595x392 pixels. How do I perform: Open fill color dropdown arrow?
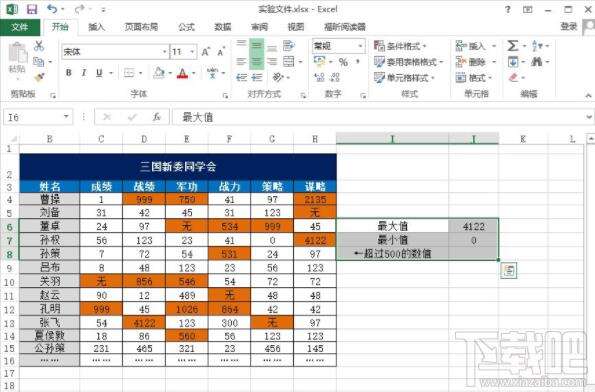(x=170, y=73)
